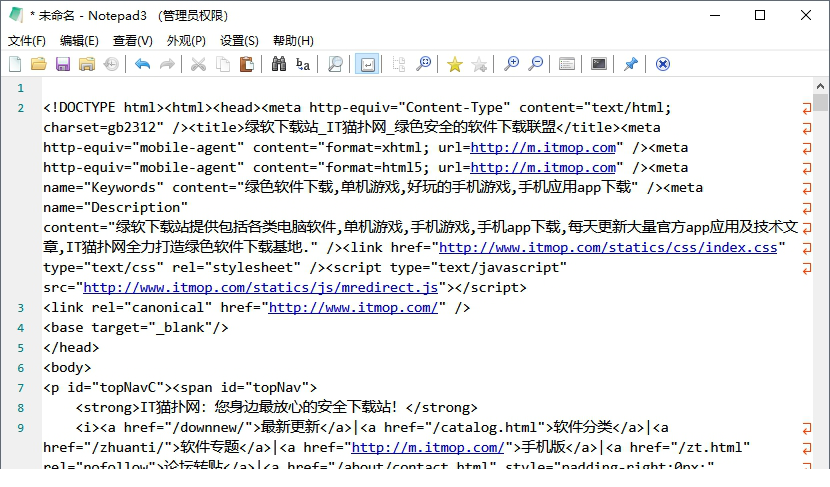Toggle word wrap in the toolbar
Viewport: 830px width, 487px height.
tap(367, 64)
